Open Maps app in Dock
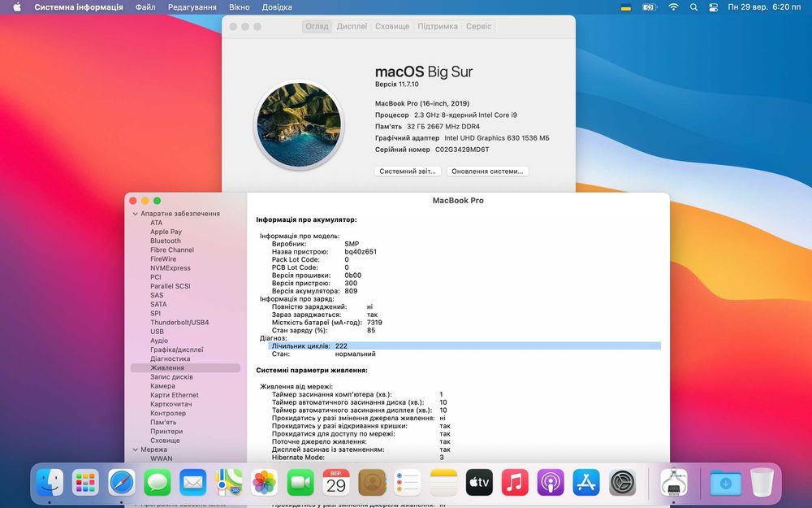Image resolution: width=812 pixels, height=508 pixels. [x=229, y=483]
